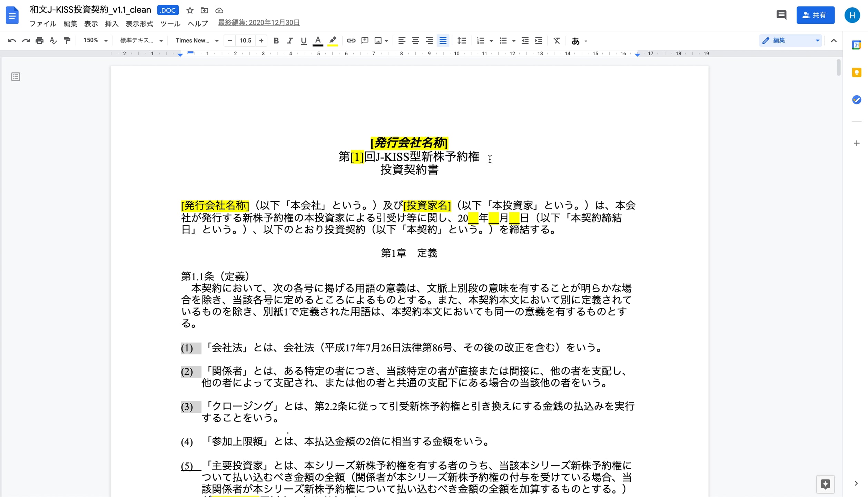Click the insert link icon
868x497 pixels.
351,41
